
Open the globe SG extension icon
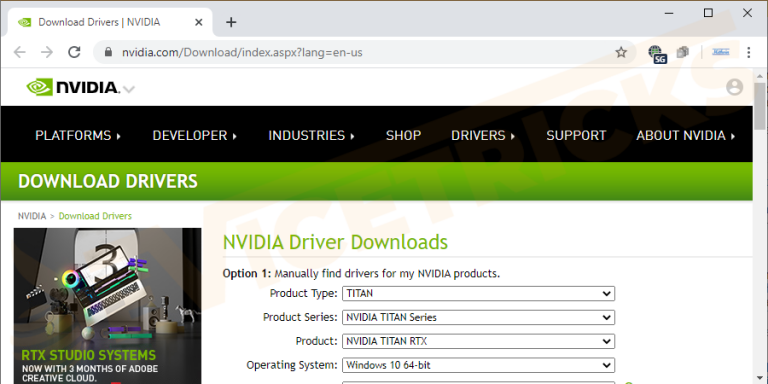(657, 54)
